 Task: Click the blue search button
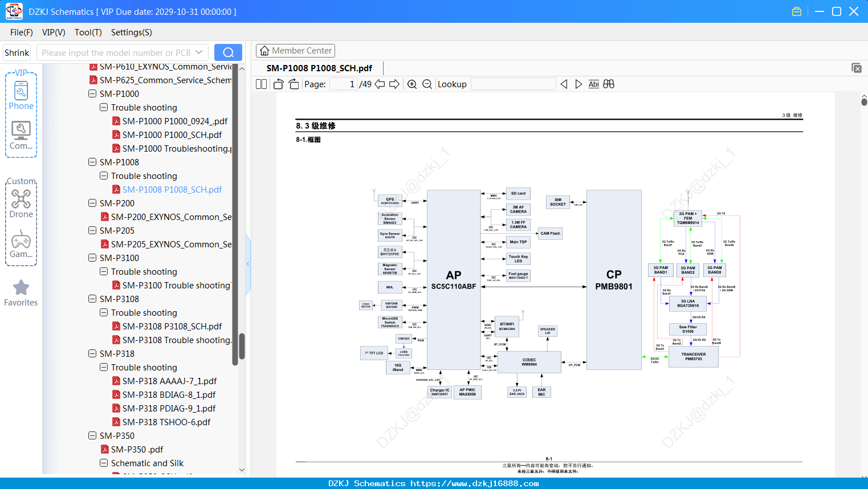pos(228,52)
